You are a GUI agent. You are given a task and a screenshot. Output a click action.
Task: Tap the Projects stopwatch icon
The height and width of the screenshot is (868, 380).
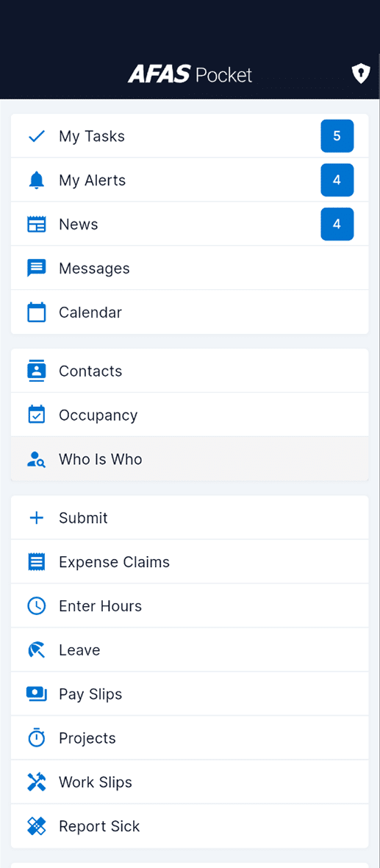point(37,738)
